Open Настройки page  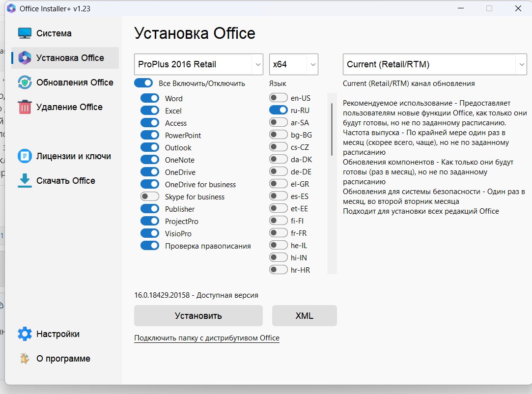(65, 334)
